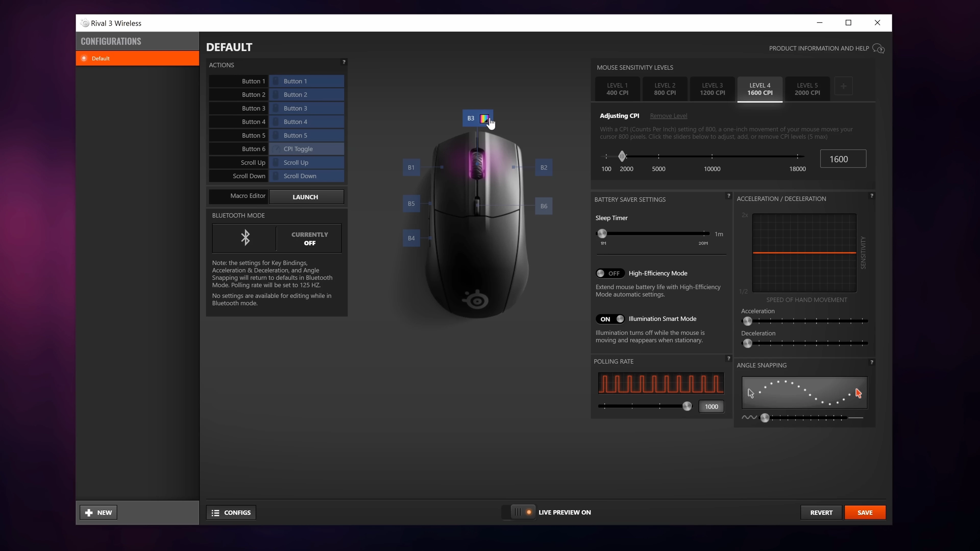Click the polling rate field showing 1000
The width and height of the screenshot is (980, 551).
click(711, 407)
